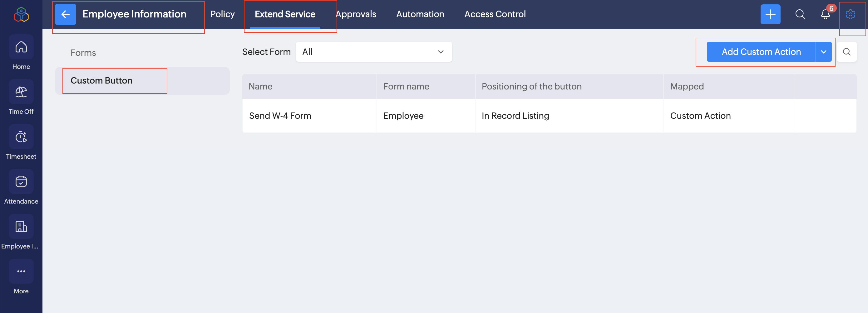Expand the Add Custom Action arrow
This screenshot has height=313, width=868.
tap(824, 52)
